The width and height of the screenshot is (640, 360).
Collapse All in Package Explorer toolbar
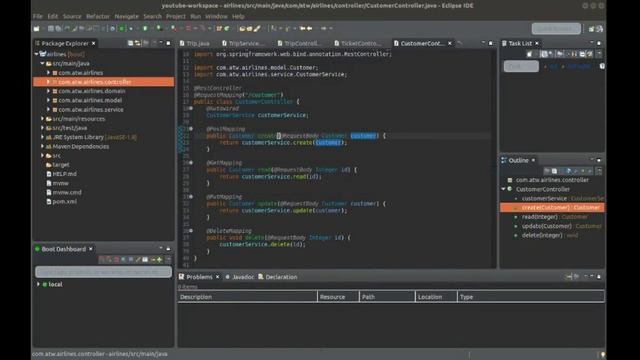pyautogui.click(x=130, y=43)
